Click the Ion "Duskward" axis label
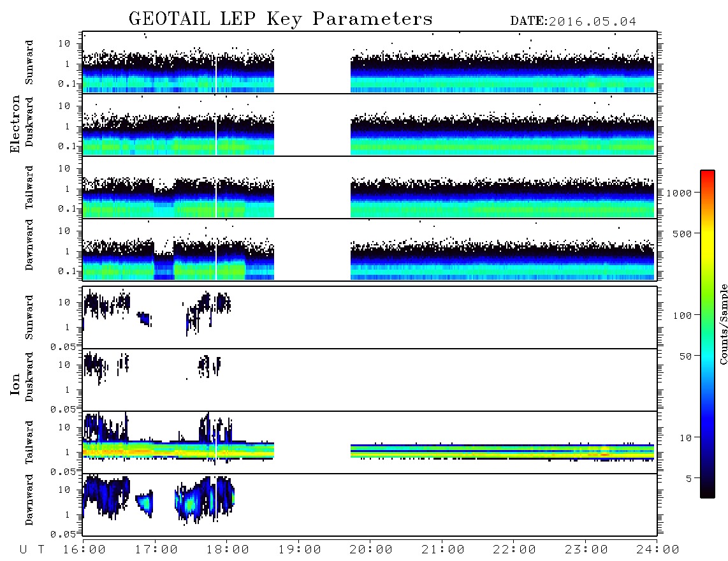The image size is (728, 561). click(29, 377)
